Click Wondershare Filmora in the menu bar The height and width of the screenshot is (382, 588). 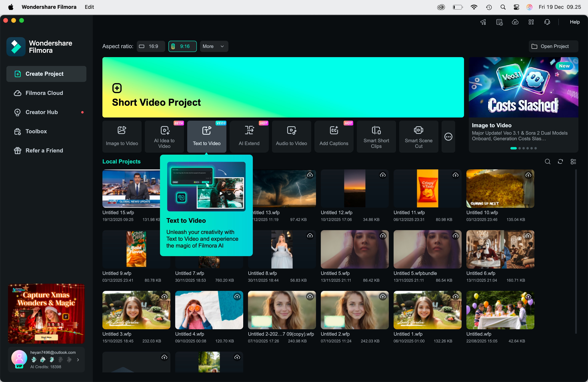tap(49, 7)
